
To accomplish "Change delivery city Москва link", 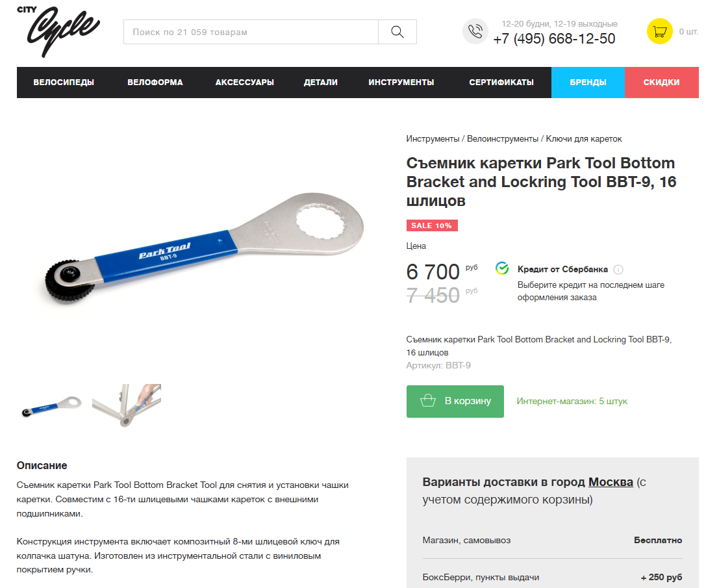I will (x=611, y=482).
